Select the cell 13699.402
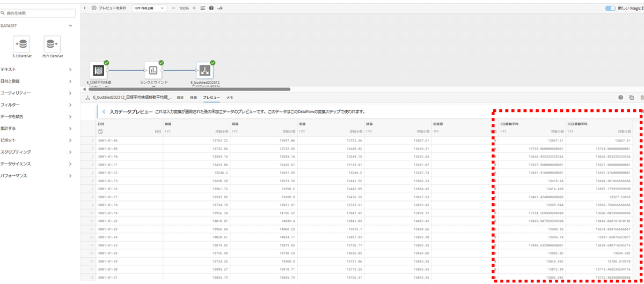644x284 pixels. [x=598, y=253]
